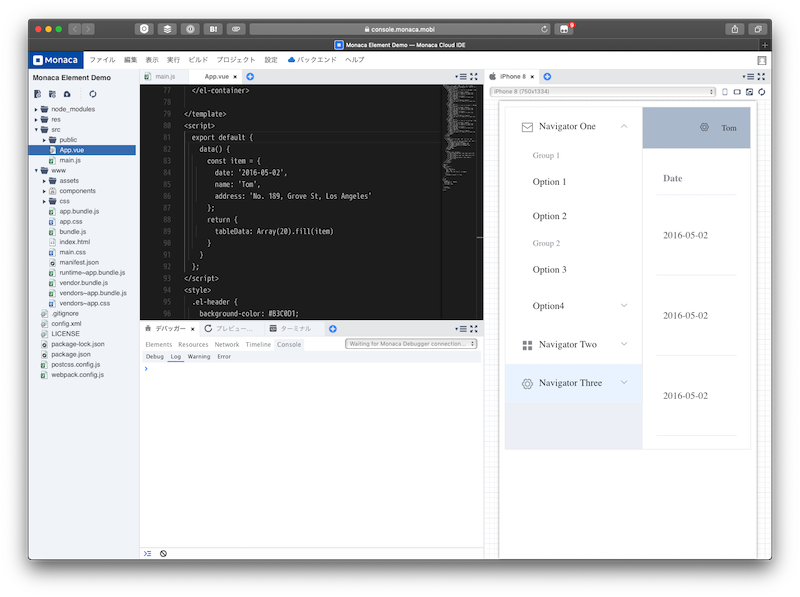Open the プロジェクト menu
Image resolution: width=800 pixels, height=597 pixels.
[x=236, y=60]
